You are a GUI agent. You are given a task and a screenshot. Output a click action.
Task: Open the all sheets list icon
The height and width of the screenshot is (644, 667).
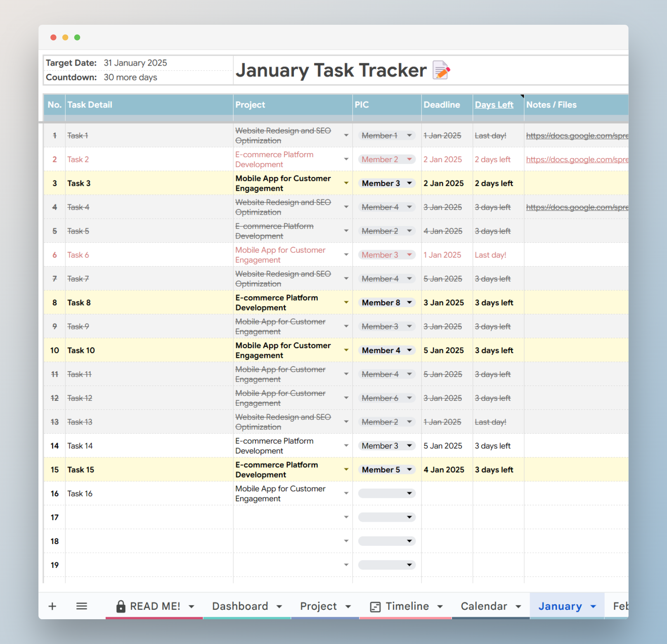[82, 606]
